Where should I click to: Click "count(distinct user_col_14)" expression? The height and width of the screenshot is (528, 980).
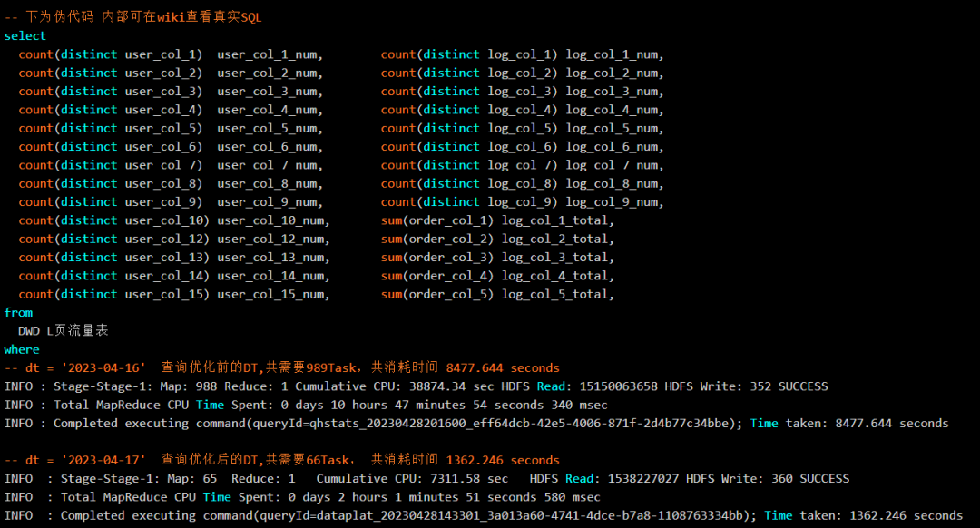point(113,276)
